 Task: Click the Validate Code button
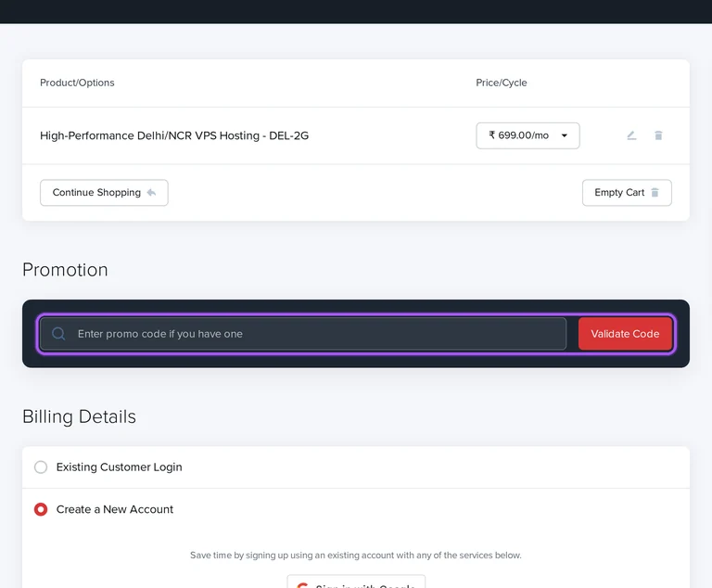click(625, 334)
